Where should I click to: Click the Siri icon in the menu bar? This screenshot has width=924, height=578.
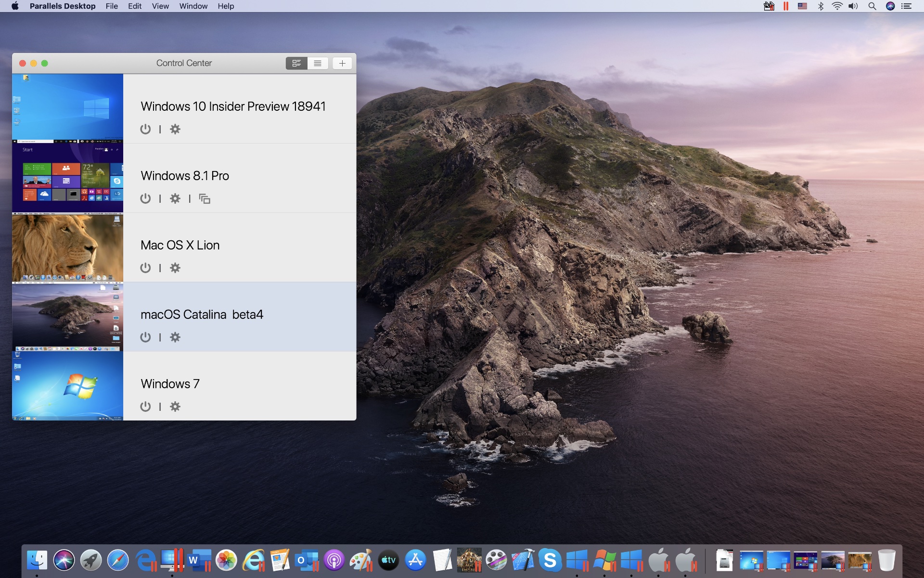pyautogui.click(x=890, y=6)
